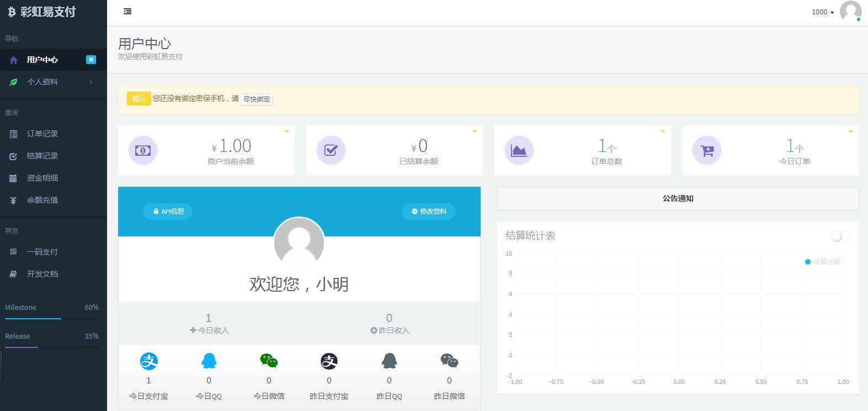Click the 昨日QQ gray penguin icon
The width and height of the screenshot is (868, 411).
[389, 361]
